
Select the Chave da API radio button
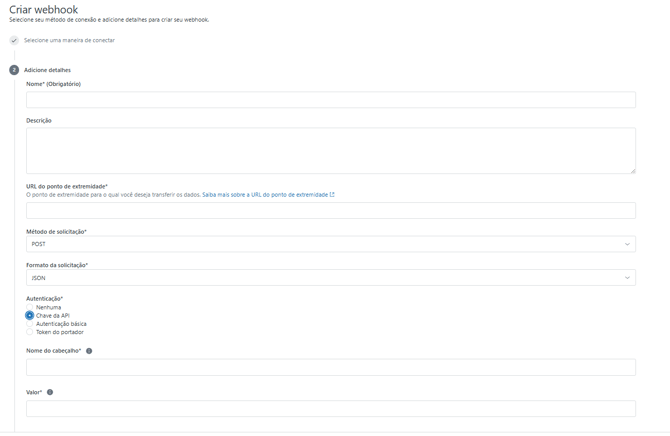[29, 315]
